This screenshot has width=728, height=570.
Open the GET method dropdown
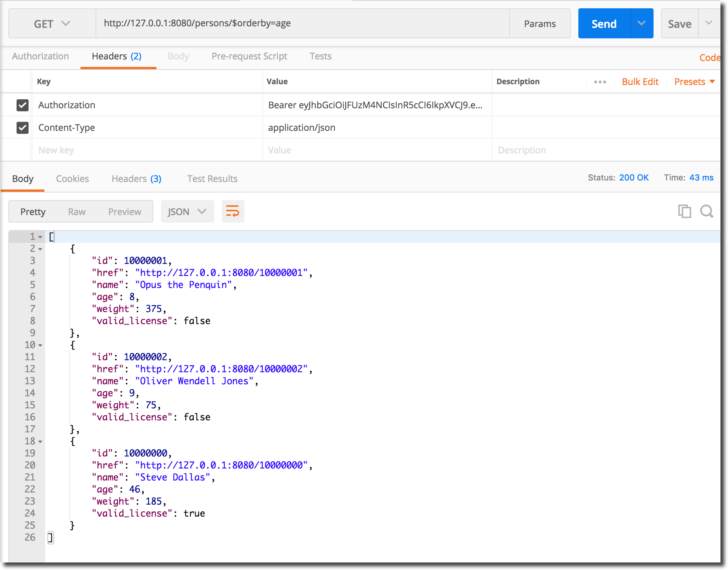pyautogui.click(x=52, y=24)
